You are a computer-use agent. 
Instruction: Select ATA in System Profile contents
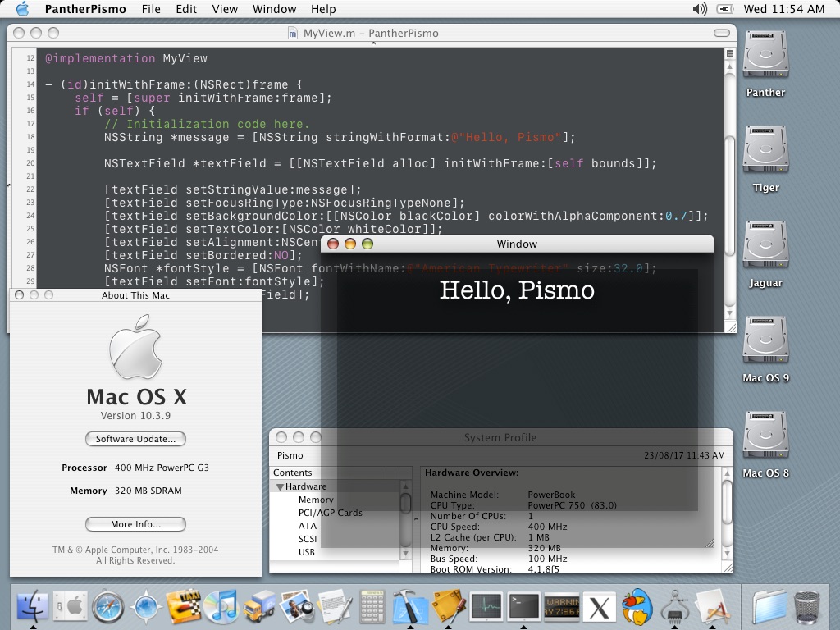[307, 526]
